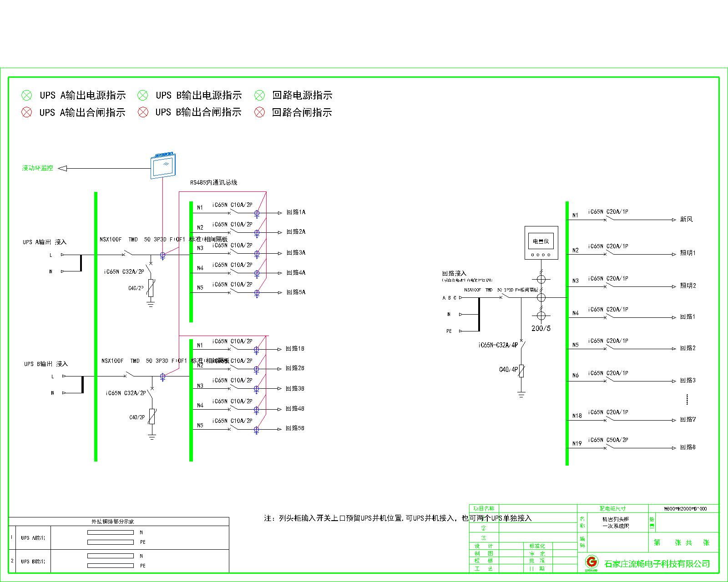The image size is (728, 582).
Task: Click the RS485内通讯总线 label
Action: point(213,182)
